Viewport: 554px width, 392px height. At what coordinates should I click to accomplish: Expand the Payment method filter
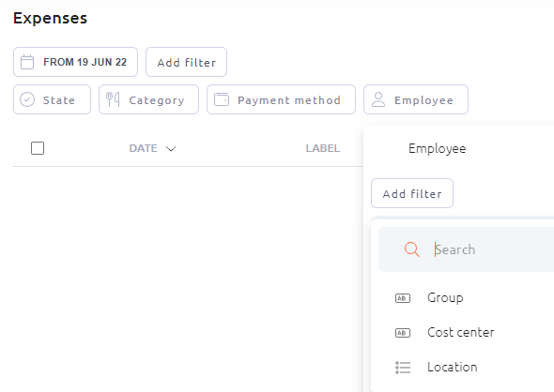pos(282,99)
